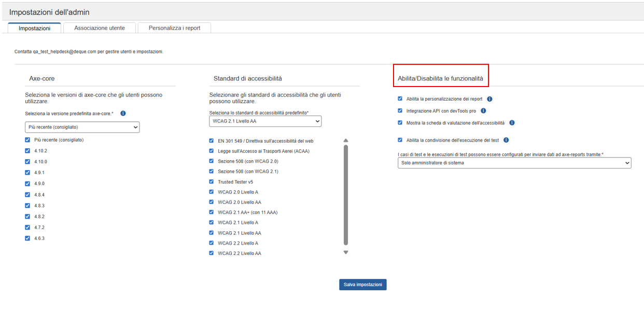Image resolution: width=644 pixels, height=310 pixels.
Task: Open the default accessibility standard dropdown
Action: coord(265,121)
